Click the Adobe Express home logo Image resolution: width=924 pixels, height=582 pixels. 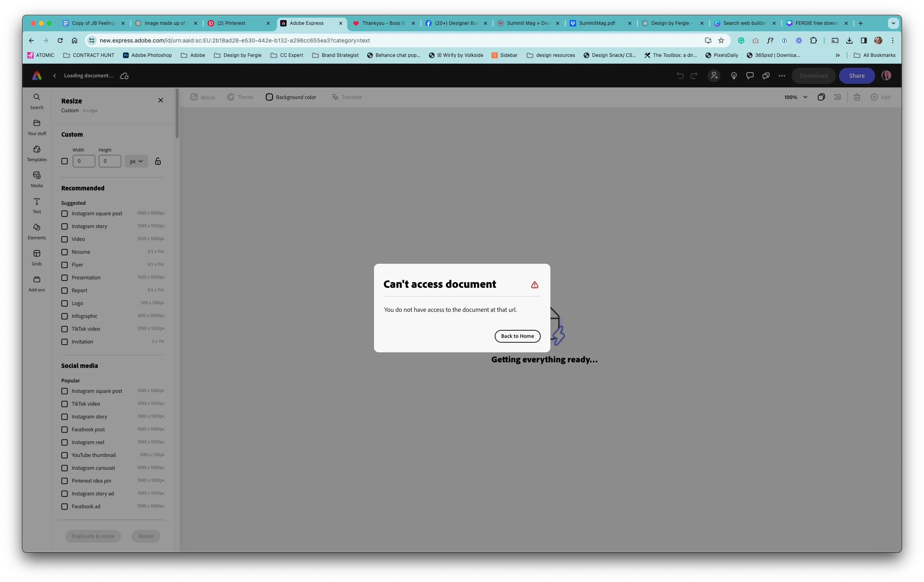(x=37, y=76)
